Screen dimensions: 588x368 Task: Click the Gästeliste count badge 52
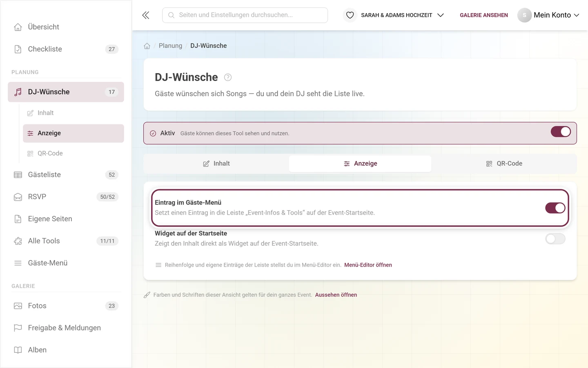pos(111,175)
